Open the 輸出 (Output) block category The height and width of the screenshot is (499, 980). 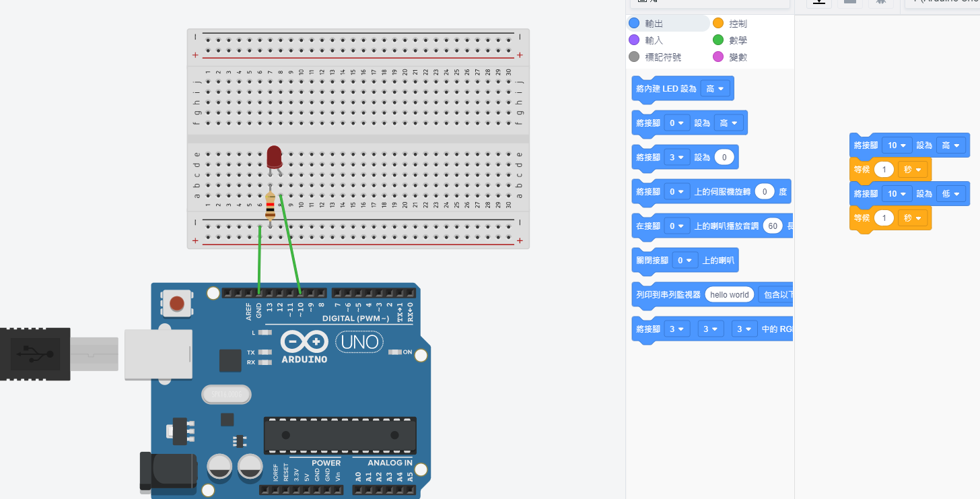pos(654,24)
